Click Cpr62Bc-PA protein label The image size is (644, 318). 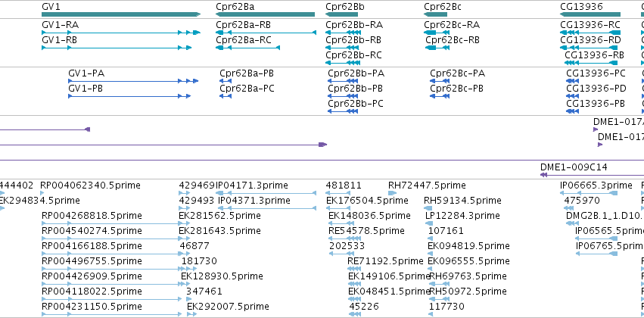pos(458,73)
